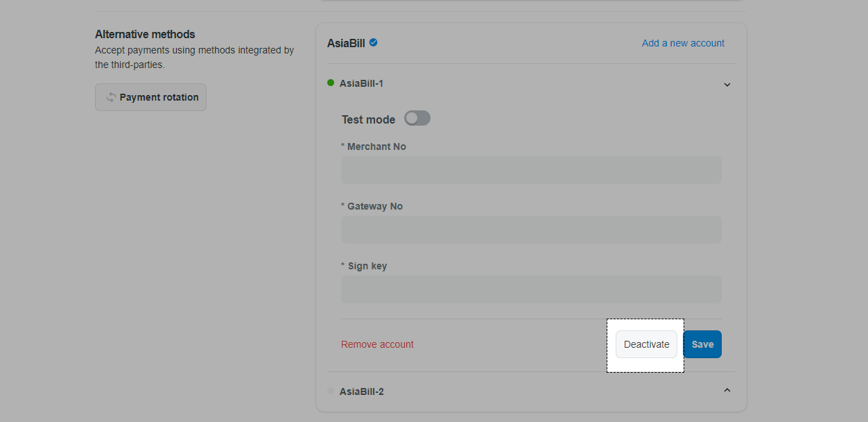Save the AsiaBill-1 account settings

click(x=702, y=344)
